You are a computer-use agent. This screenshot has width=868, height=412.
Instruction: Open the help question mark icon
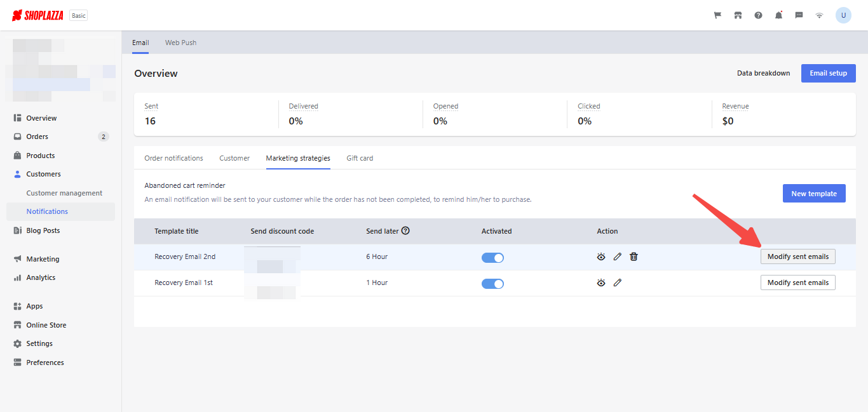(758, 15)
